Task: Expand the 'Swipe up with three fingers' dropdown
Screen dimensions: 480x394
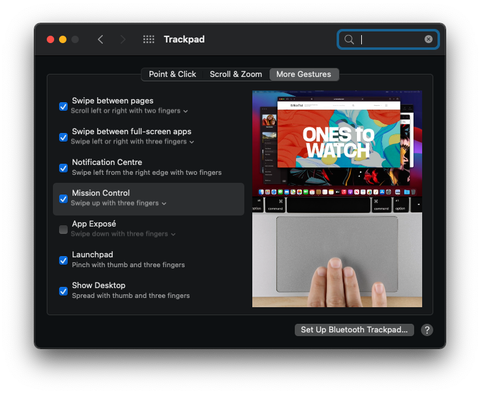Action: click(x=118, y=203)
